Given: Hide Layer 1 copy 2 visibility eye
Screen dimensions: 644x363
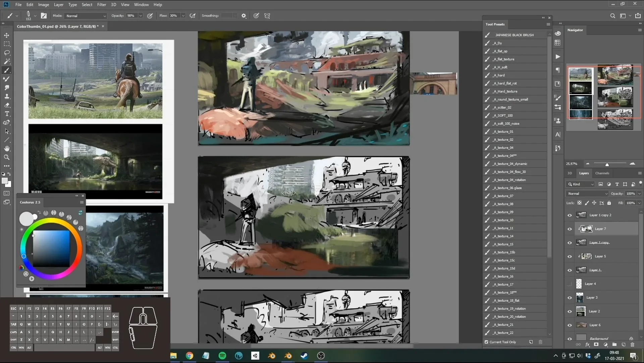Looking at the screenshot, I should pos(570,215).
